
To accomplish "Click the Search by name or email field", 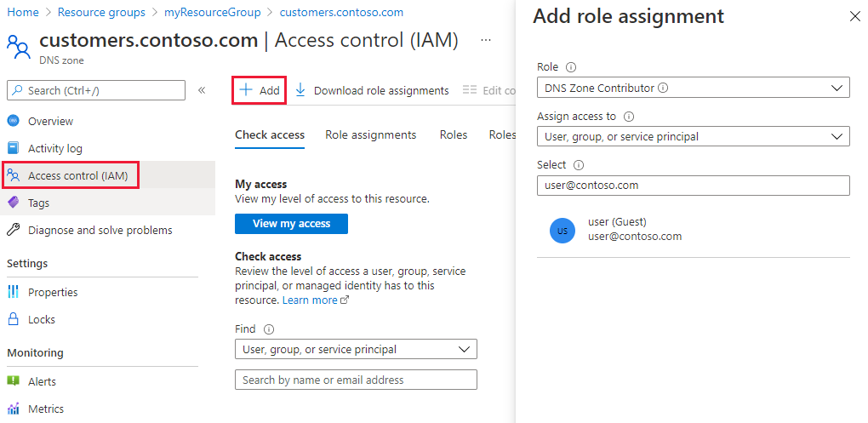I will pyautogui.click(x=355, y=380).
